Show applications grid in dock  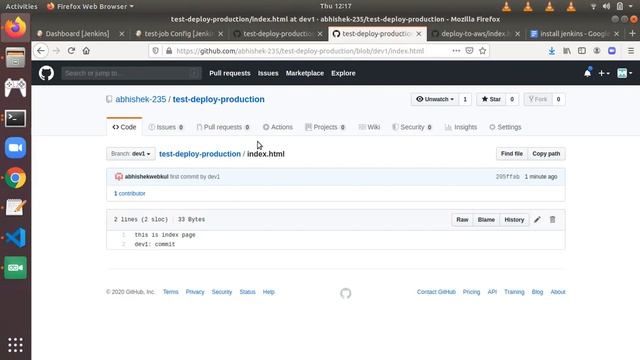click(16, 345)
